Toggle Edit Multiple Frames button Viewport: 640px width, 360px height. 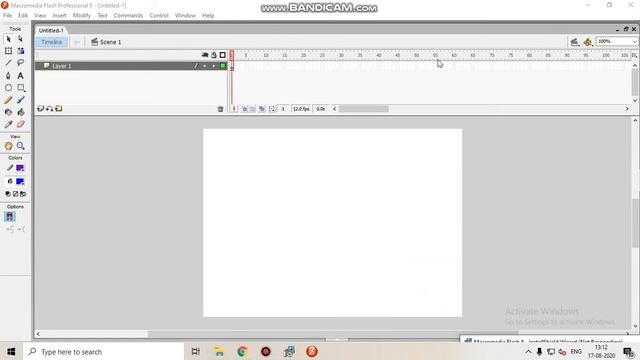pos(262,109)
